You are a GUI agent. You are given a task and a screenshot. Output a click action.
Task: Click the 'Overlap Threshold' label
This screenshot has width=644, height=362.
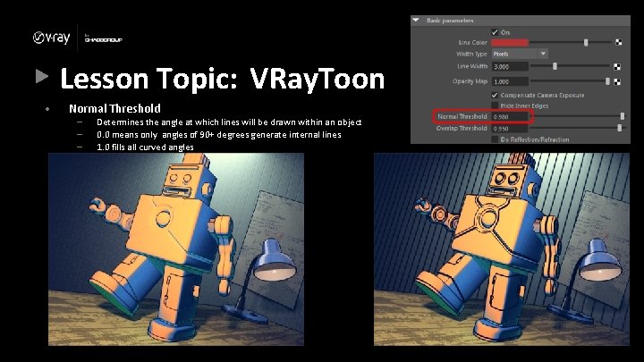[x=462, y=129]
